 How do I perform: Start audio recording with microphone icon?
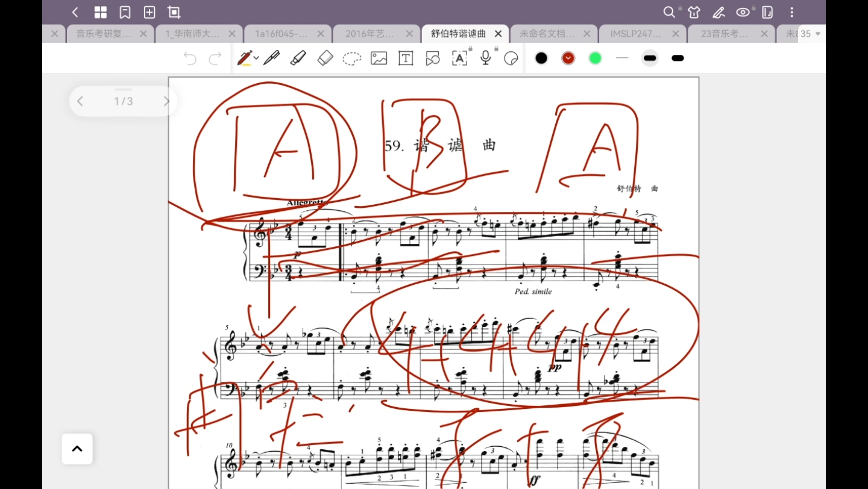485,58
